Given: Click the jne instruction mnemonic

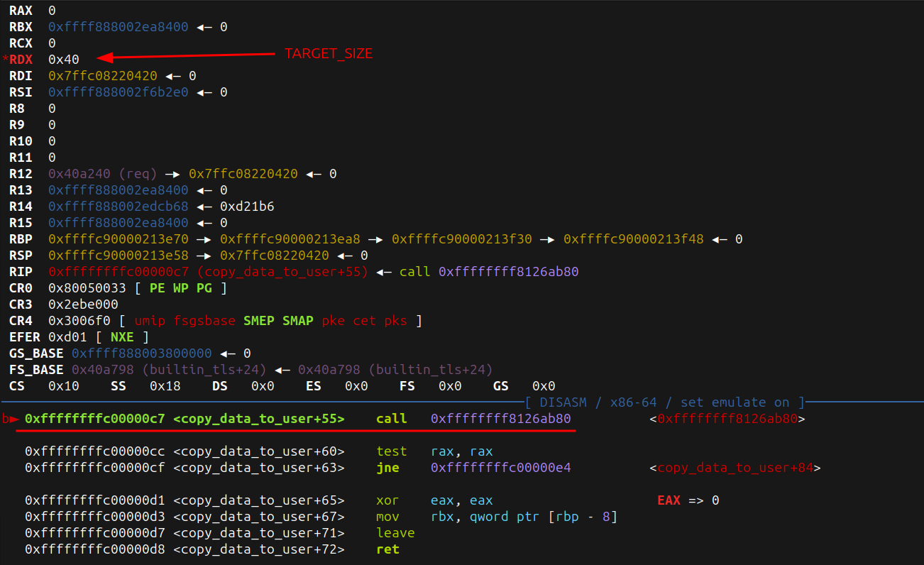Looking at the screenshot, I should point(387,468).
